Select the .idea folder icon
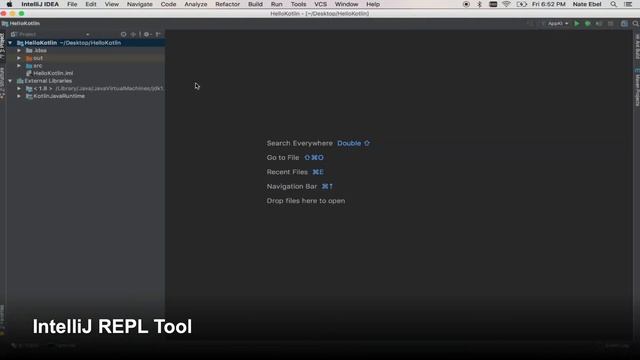Viewport: 640px width, 360px height. [29, 51]
